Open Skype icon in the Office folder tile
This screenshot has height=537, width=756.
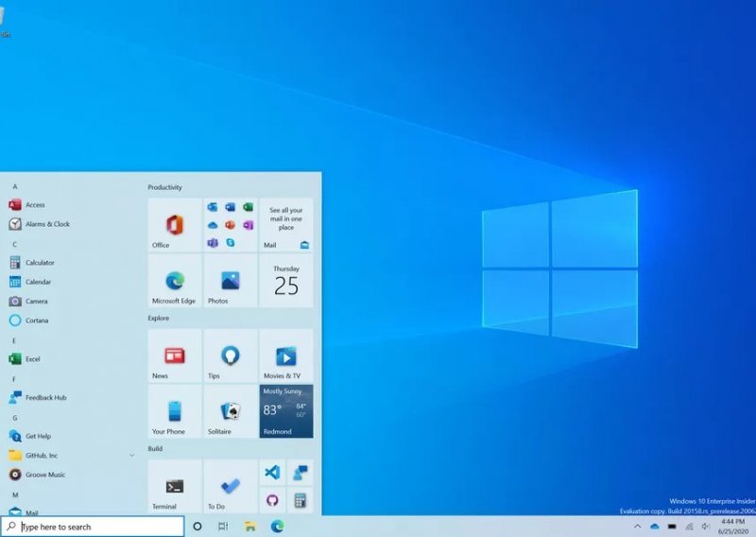(x=231, y=243)
